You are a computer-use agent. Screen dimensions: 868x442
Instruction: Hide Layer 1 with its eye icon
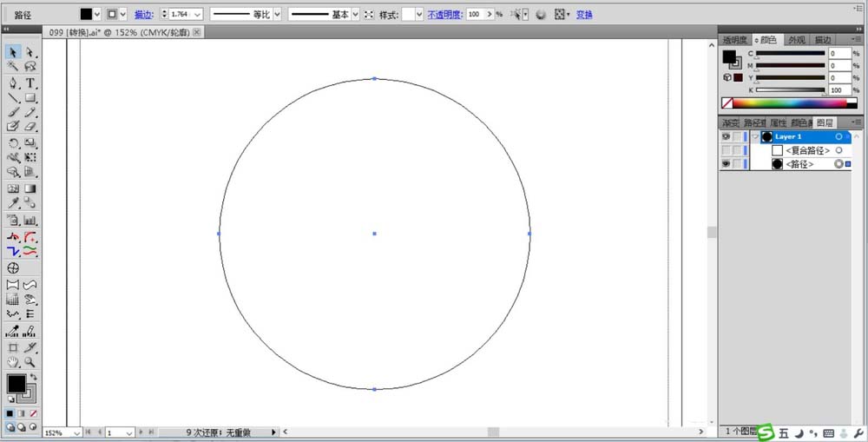[x=726, y=136]
